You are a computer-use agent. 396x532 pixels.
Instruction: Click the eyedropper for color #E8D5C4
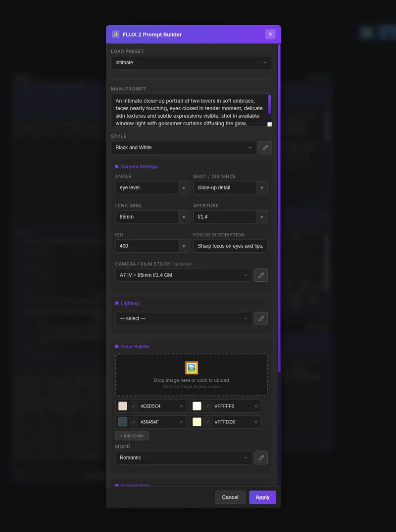click(134, 406)
